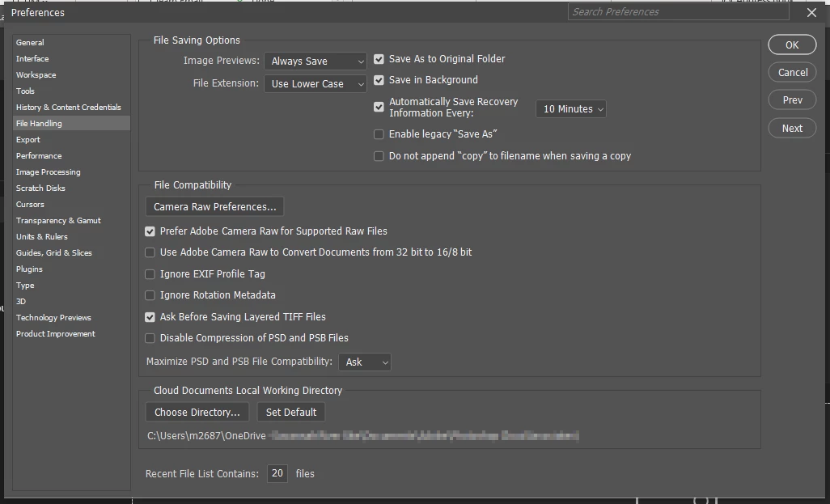Click the Recent File List count field
Screen dimensions: 830x504
pos(277,473)
